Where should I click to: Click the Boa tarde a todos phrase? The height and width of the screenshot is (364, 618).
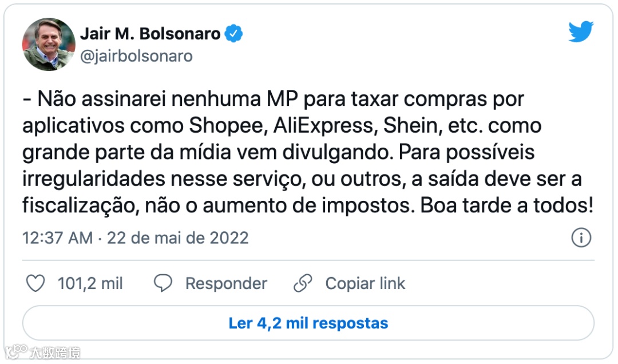[x=506, y=206]
